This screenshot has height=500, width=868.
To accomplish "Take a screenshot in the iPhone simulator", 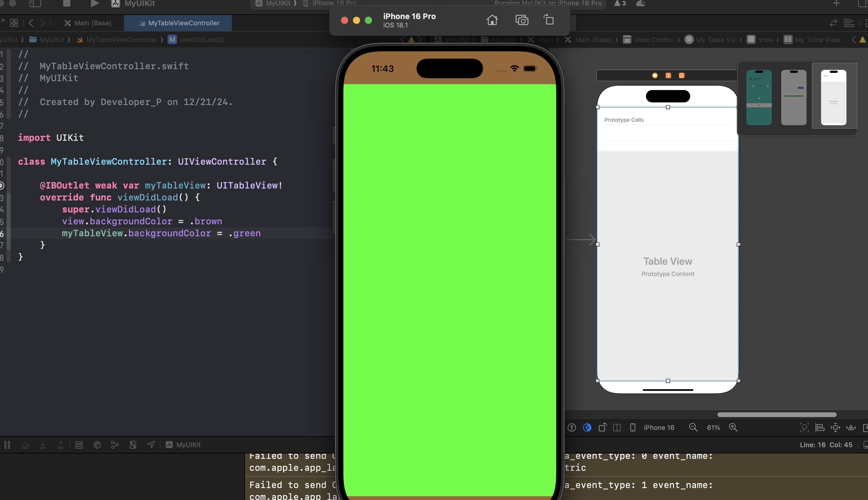I will pyautogui.click(x=522, y=20).
